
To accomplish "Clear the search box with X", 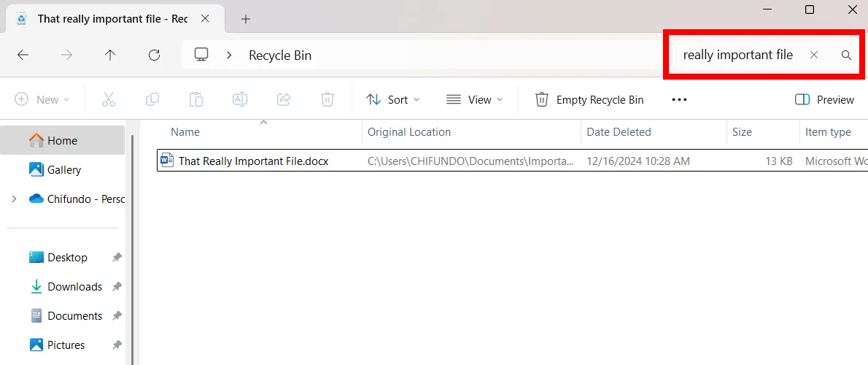I will [814, 55].
